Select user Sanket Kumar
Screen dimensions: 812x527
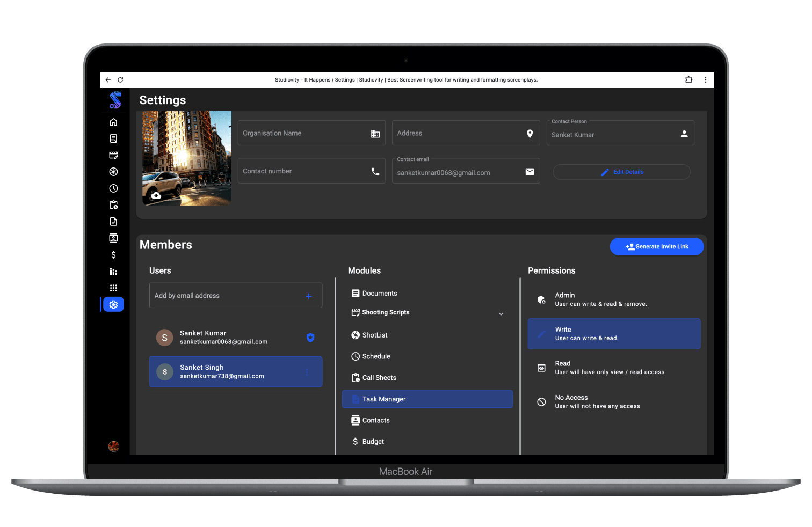pyautogui.click(x=236, y=338)
